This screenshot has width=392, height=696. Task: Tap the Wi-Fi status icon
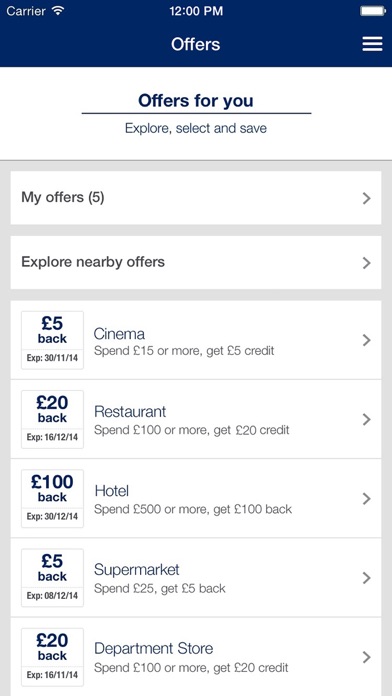[x=58, y=11]
